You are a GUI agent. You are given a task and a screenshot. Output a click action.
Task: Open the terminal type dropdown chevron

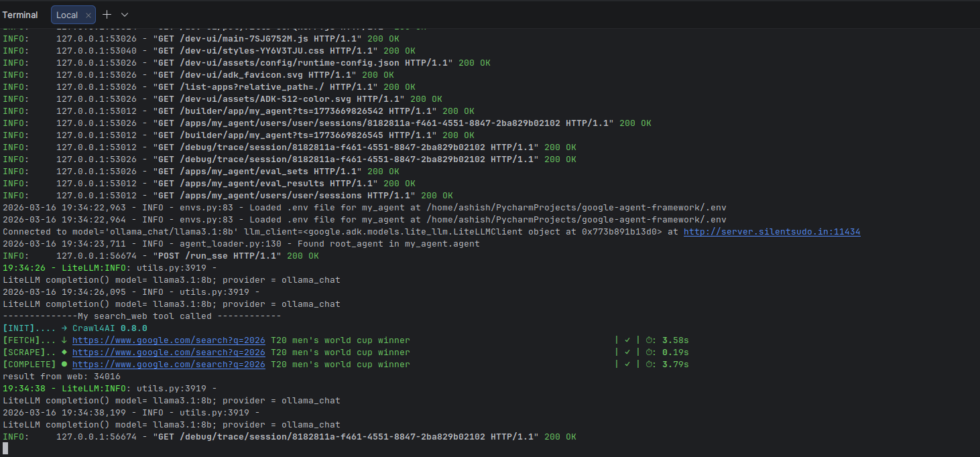click(x=123, y=14)
